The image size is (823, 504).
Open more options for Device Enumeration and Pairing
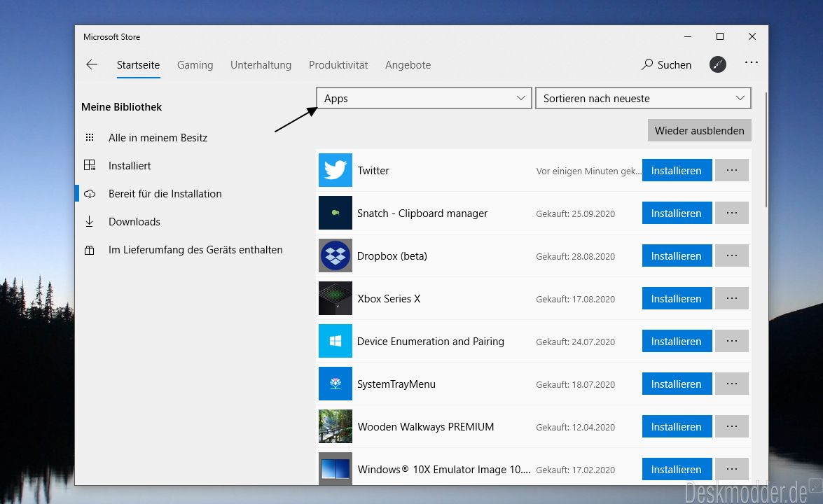click(x=732, y=341)
